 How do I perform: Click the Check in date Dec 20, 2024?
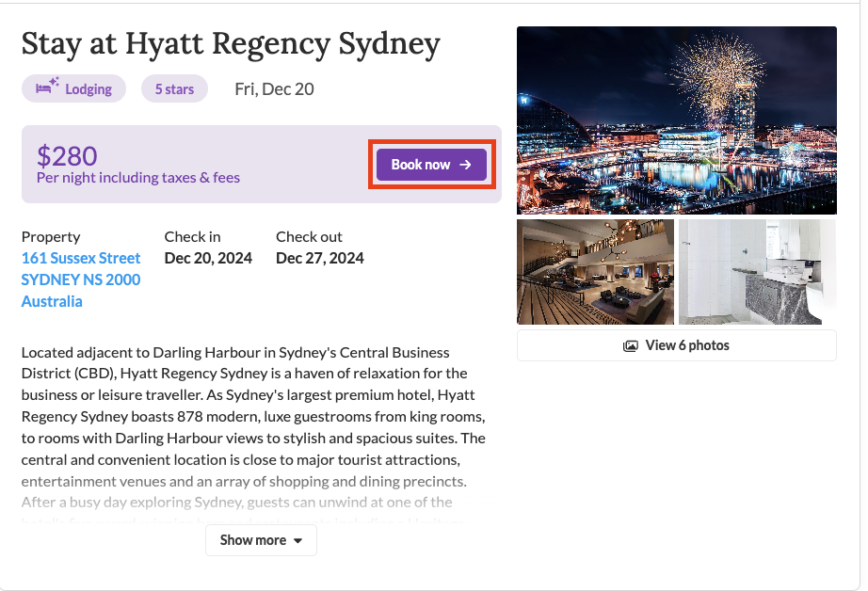point(208,258)
